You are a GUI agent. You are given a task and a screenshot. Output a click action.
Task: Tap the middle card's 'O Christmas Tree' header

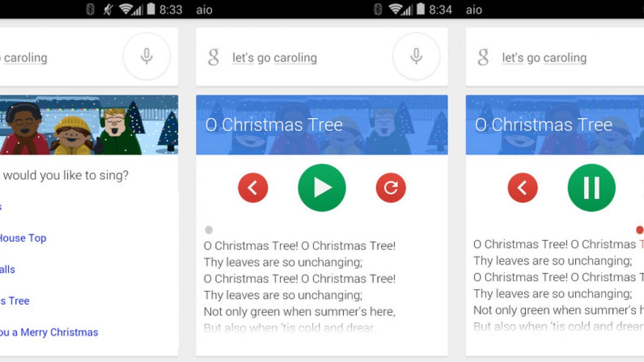point(274,125)
